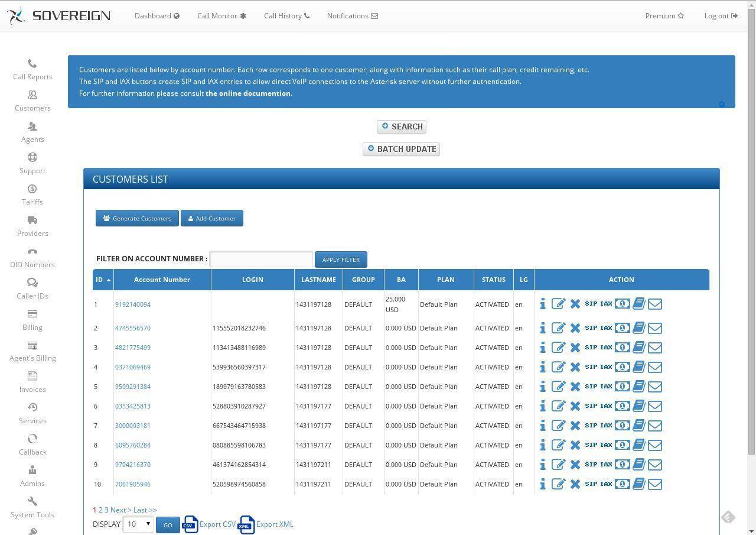Export customer list as CSV
Viewport: 756px width, 535px height.
click(209, 524)
